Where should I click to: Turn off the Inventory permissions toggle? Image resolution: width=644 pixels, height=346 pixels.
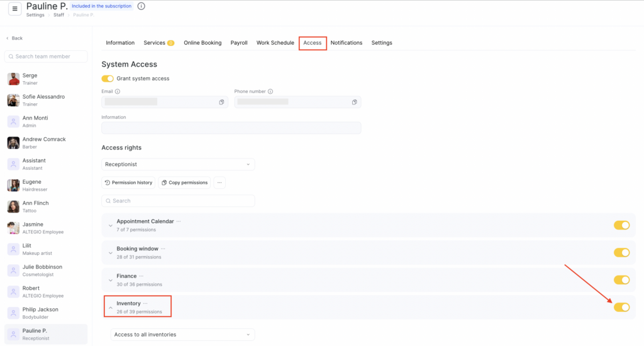pyautogui.click(x=621, y=307)
